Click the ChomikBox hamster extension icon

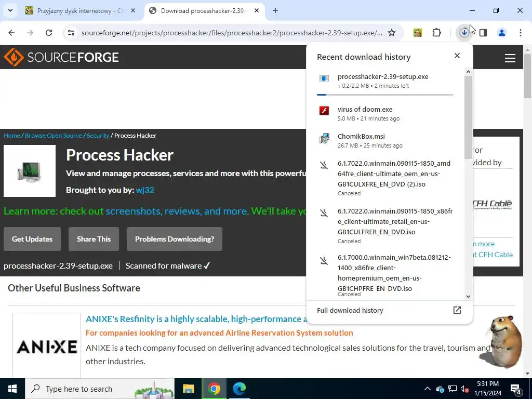[x=418, y=33]
